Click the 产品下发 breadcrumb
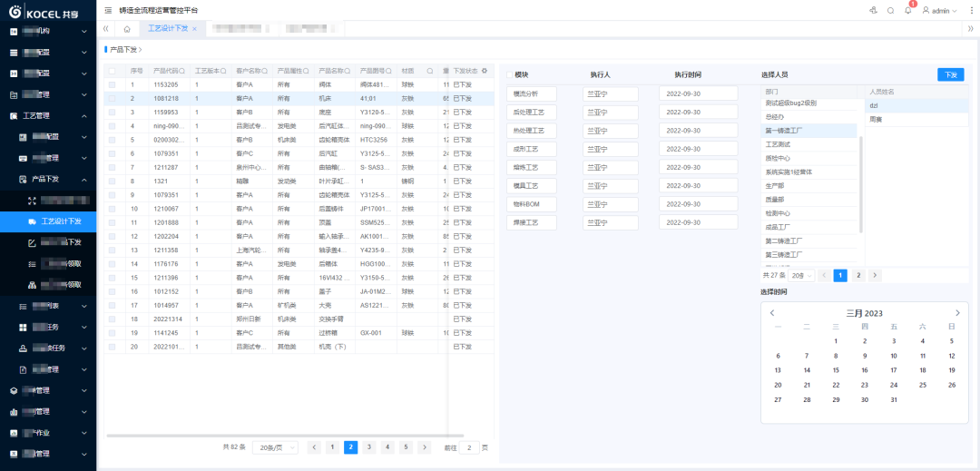This screenshot has height=471, width=980. pyautogui.click(x=123, y=49)
